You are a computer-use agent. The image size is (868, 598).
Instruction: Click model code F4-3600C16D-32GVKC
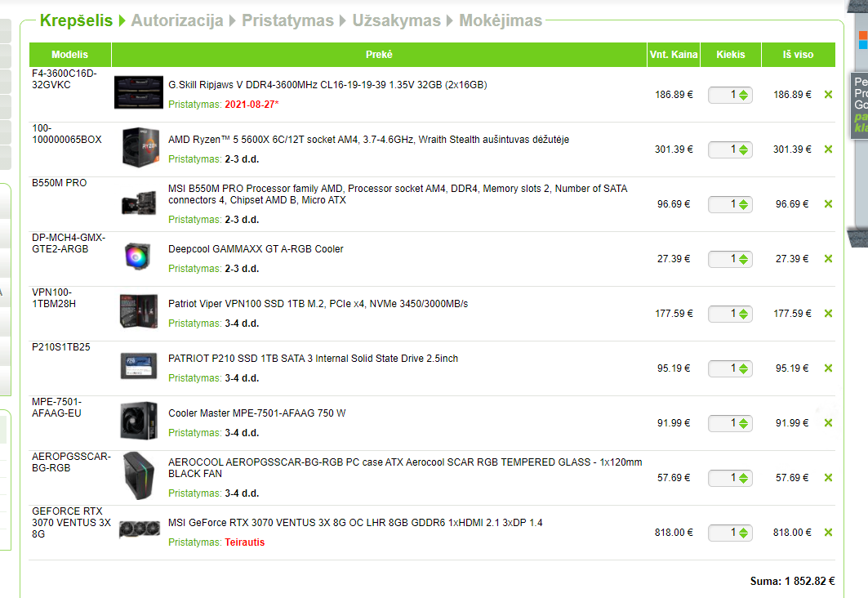65,79
